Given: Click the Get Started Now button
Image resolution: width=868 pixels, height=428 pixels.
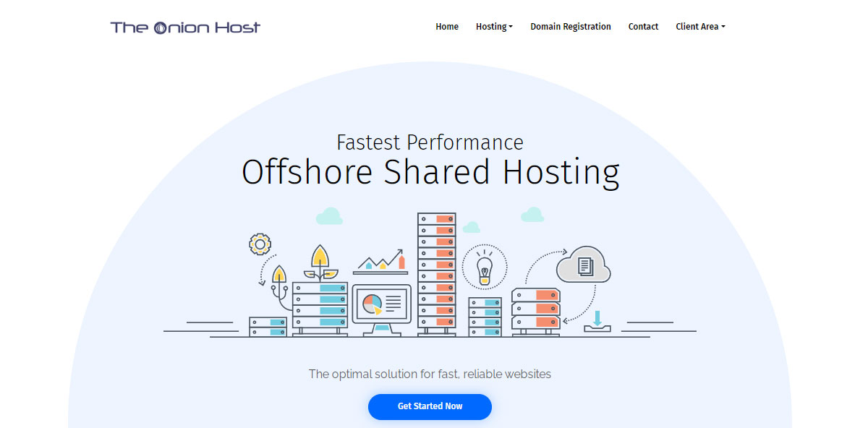Looking at the screenshot, I should click(430, 406).
